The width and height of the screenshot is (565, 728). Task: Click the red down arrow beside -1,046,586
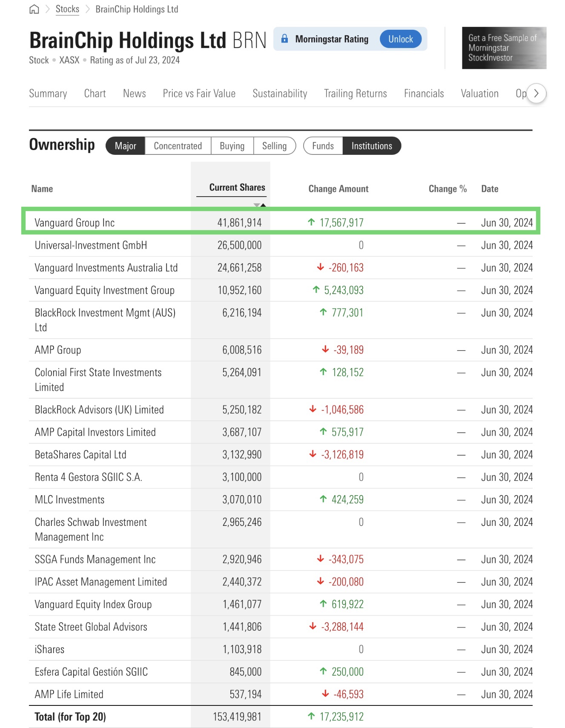313,409
